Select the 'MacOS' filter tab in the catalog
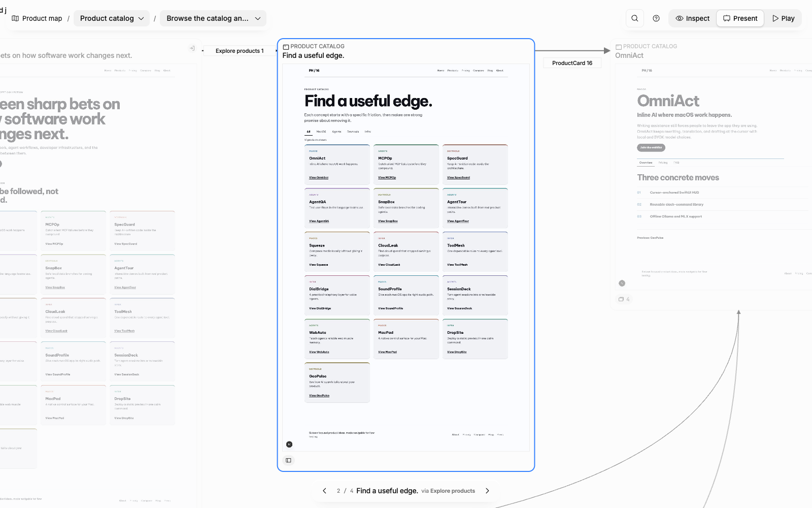Screen dimensions: 812x508 click(x=321, y=132)
